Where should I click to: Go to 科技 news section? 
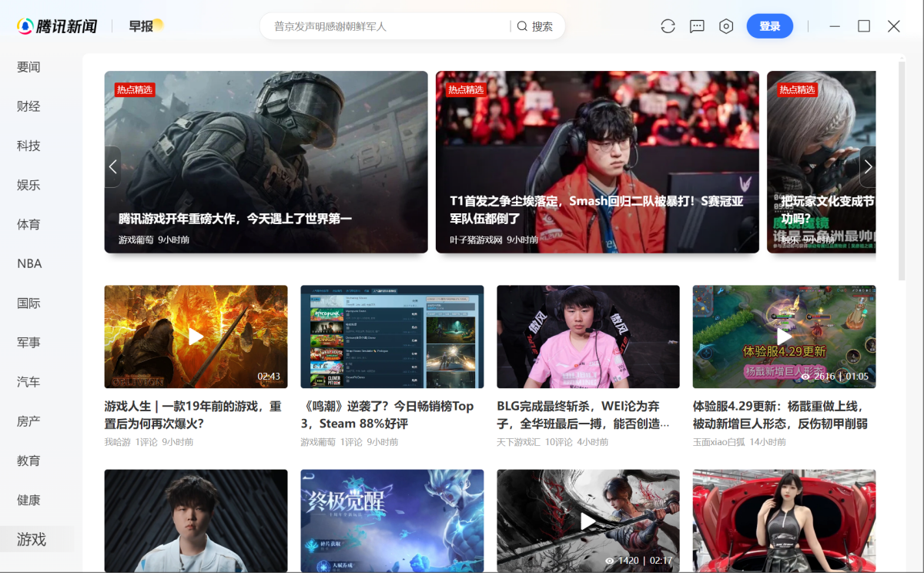point(28,146)
